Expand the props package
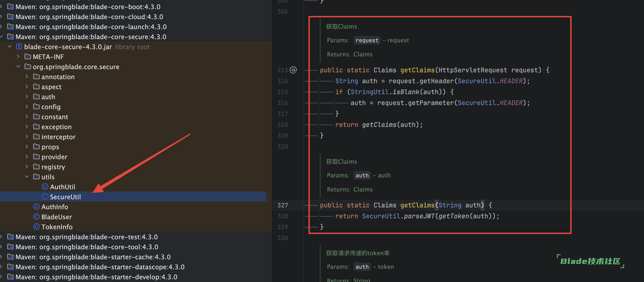Image resolution: width=644 pixels, height=282 pixels. point(27,146)
